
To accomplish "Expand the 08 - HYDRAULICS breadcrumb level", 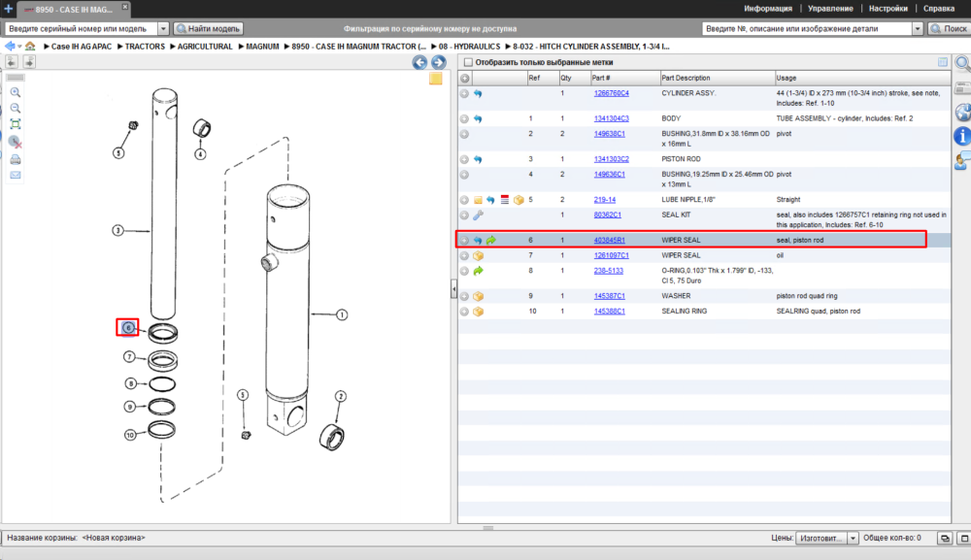I will (x=434, y=47).
